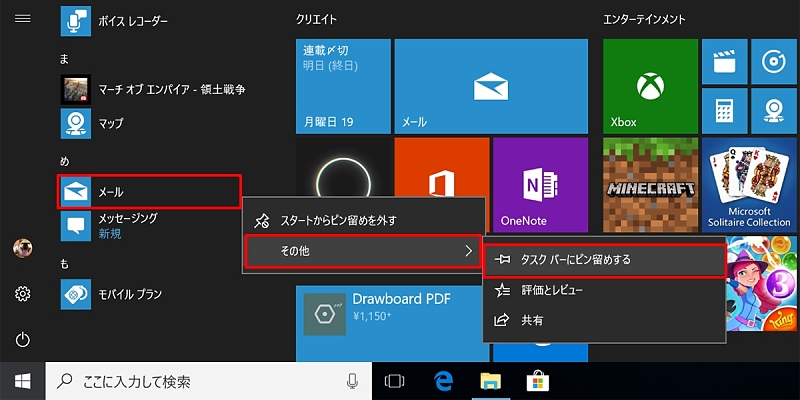The height and width of the screenshot is (400, 800).
Task: Click the Power button icon
Action: click(x=22, y=340)
